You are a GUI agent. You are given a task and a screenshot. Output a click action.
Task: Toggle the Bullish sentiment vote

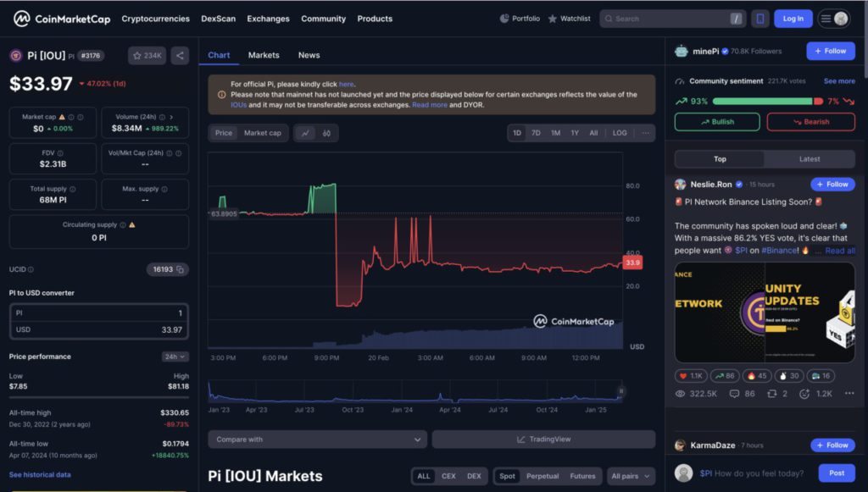716,121
